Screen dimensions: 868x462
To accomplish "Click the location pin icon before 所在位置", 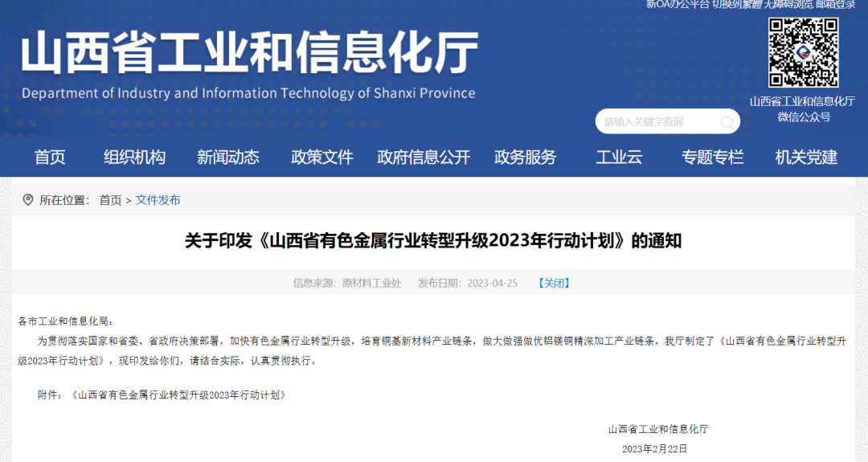I will pyautogui.click(x=28, y=200).
